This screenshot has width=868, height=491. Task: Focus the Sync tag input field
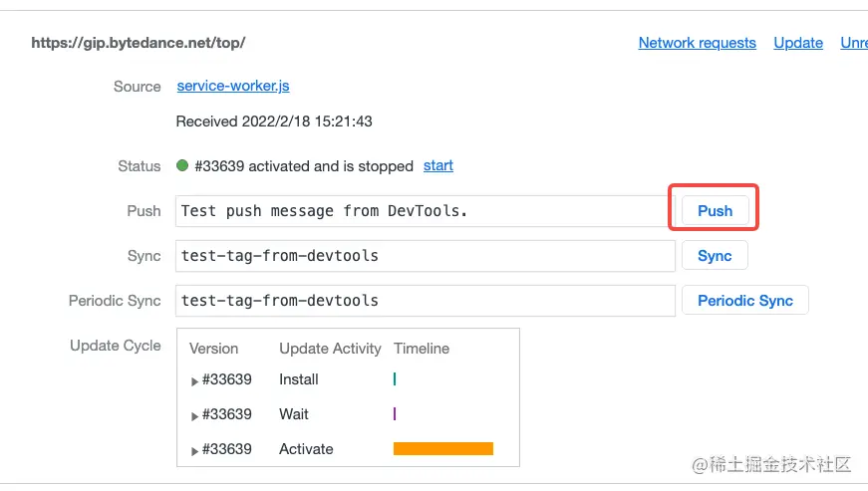(426, 256)
